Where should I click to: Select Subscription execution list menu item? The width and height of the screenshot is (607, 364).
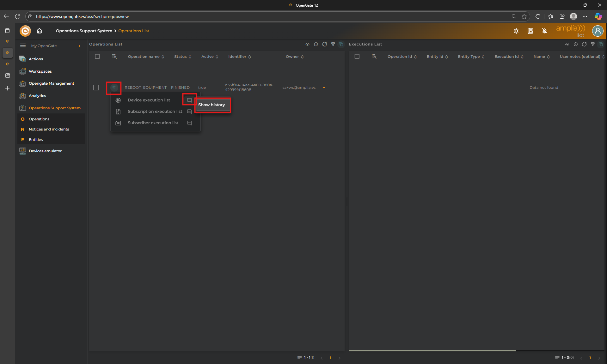(x=155, y=112)
